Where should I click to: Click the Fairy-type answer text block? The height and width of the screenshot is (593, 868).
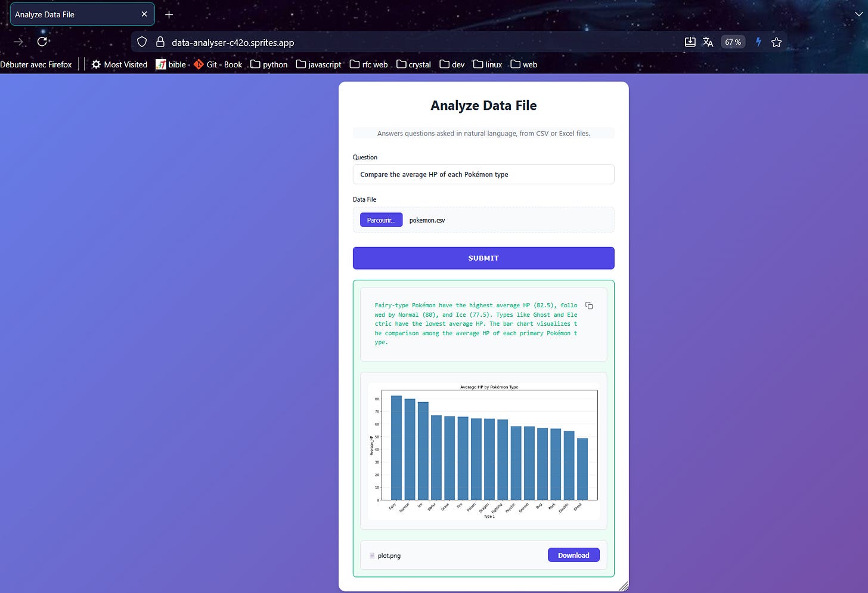click(476, 324)
